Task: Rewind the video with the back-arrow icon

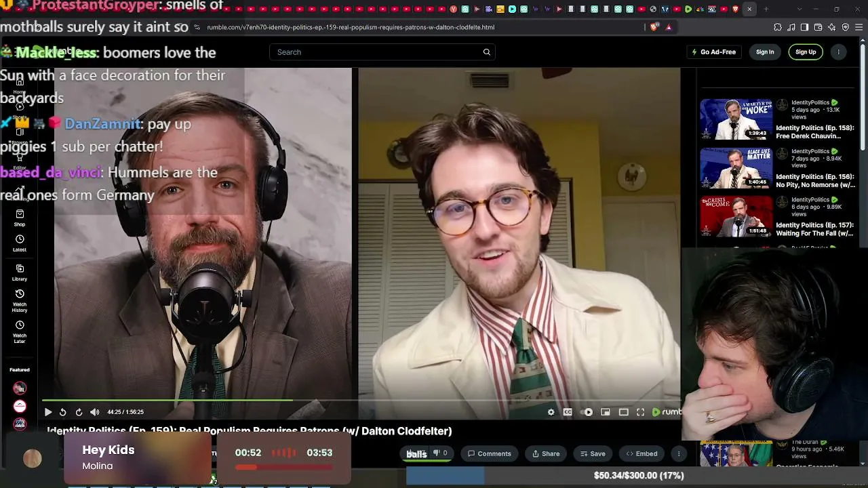Action: click(63, 412)
